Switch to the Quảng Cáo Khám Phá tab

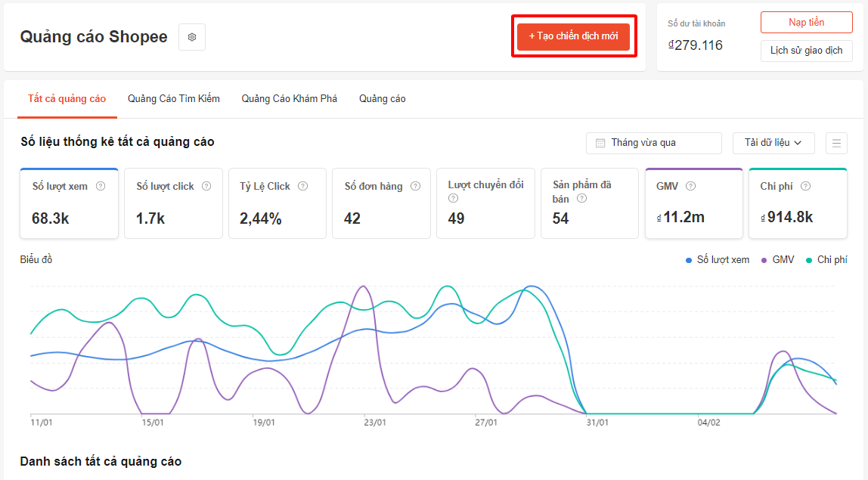[289, 99]
